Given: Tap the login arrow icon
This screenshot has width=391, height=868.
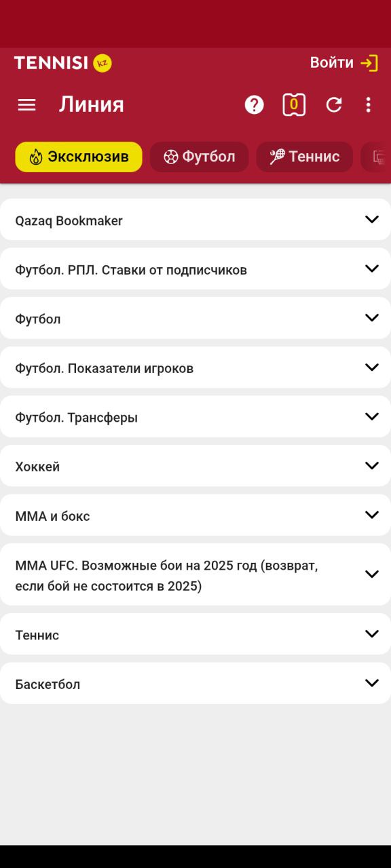Looking at the screenshot, I should coord(369,63).
